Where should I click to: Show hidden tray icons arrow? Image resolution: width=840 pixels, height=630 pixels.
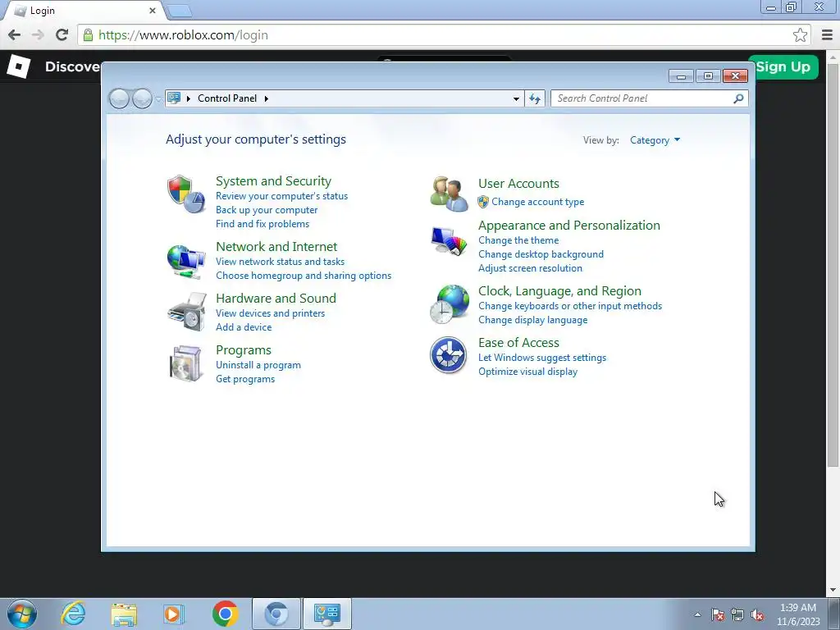click(697, 615)
